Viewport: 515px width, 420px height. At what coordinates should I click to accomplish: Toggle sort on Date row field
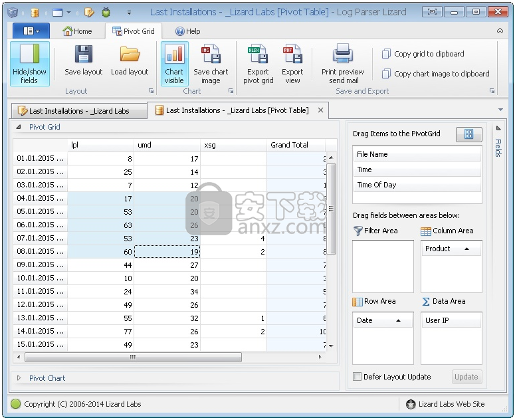(x=383, y=320)
